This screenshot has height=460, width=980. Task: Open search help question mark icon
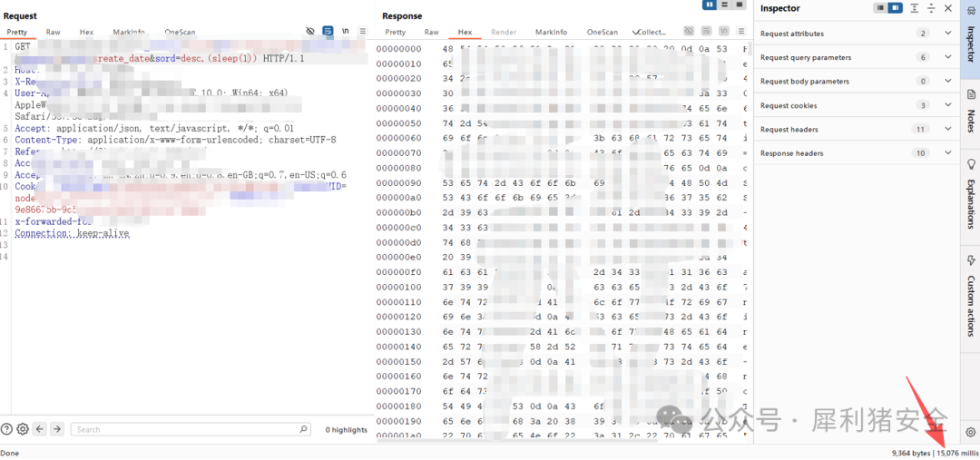[7, 429]
